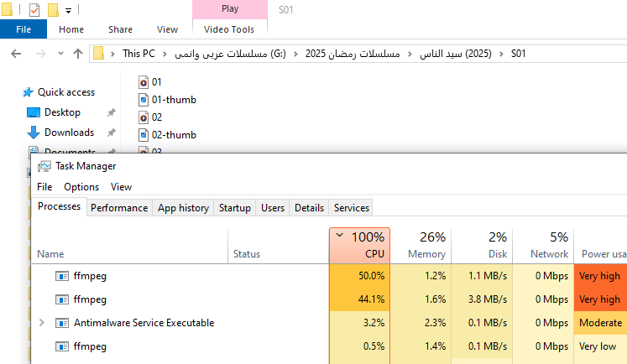This screenshot has width=627, height=364.
Task: Expand the Antimalware Service Executable process group
Action: (42, 323)
